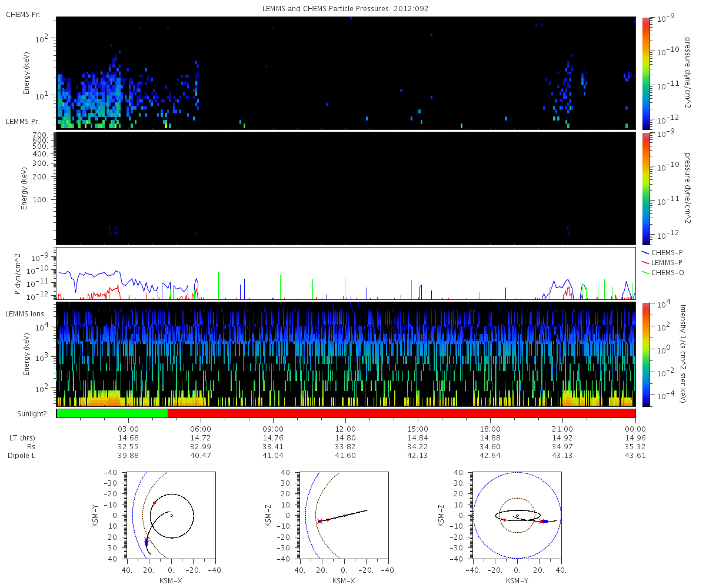Open the left KSM-X versus KSM-Y orbit plot
The width and height of the screenshot is (706, 588).
[171, 516]
